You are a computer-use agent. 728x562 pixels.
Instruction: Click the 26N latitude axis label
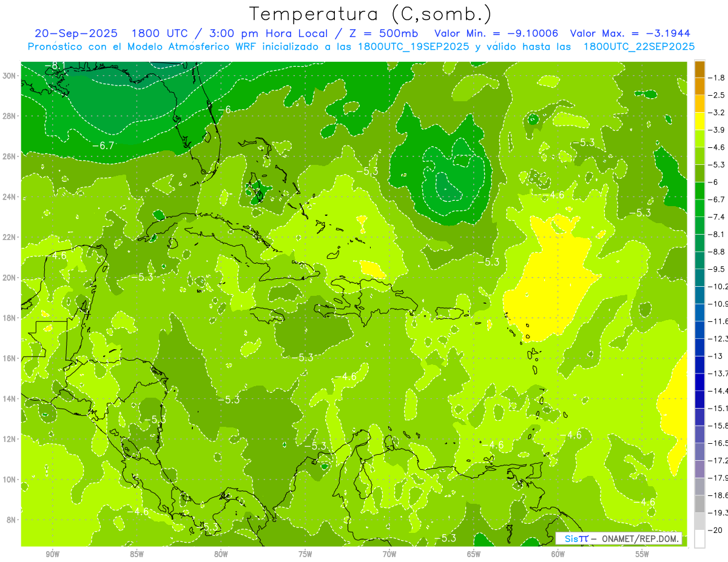pos(10,156)
